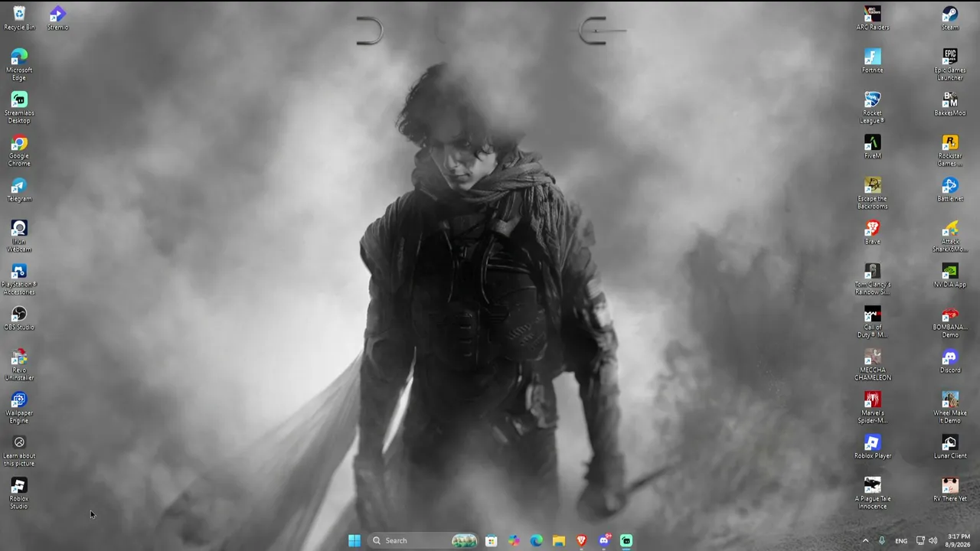Select the Call of Duty desktop shortcut

click(873, 322)
